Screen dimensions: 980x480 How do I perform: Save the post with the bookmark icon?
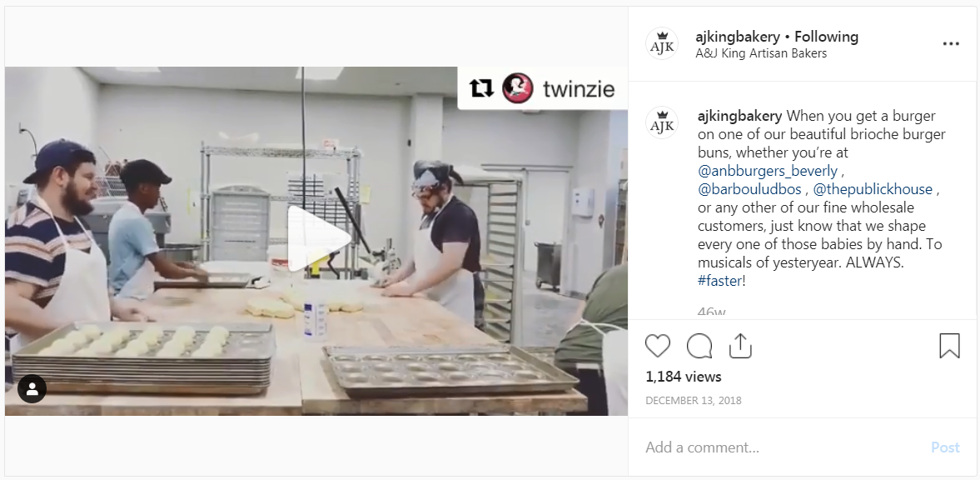point(949,346)
